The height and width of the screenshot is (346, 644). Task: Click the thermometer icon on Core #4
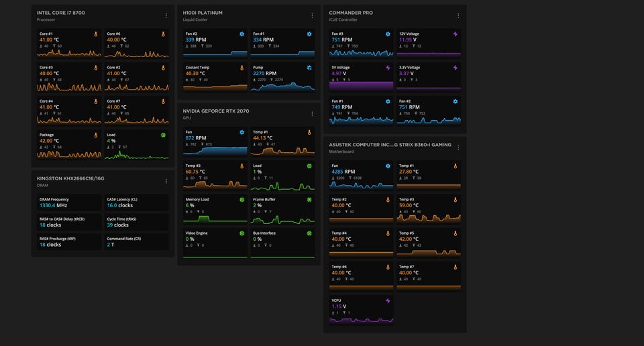pyautogui.click(x=96, y=101)
